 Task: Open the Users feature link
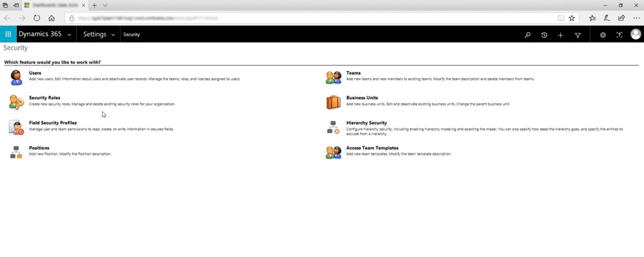coord(35,73)
